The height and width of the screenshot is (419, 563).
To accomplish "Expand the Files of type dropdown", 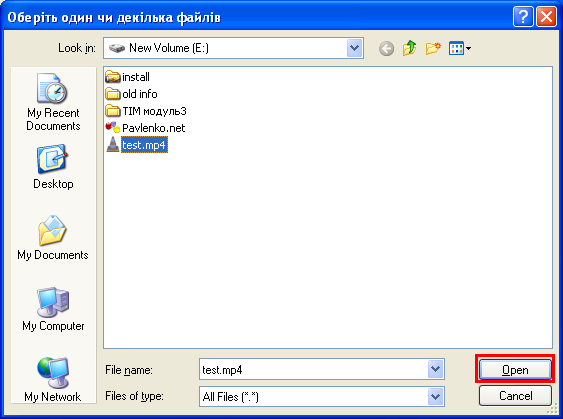I will tap(436, 396).
